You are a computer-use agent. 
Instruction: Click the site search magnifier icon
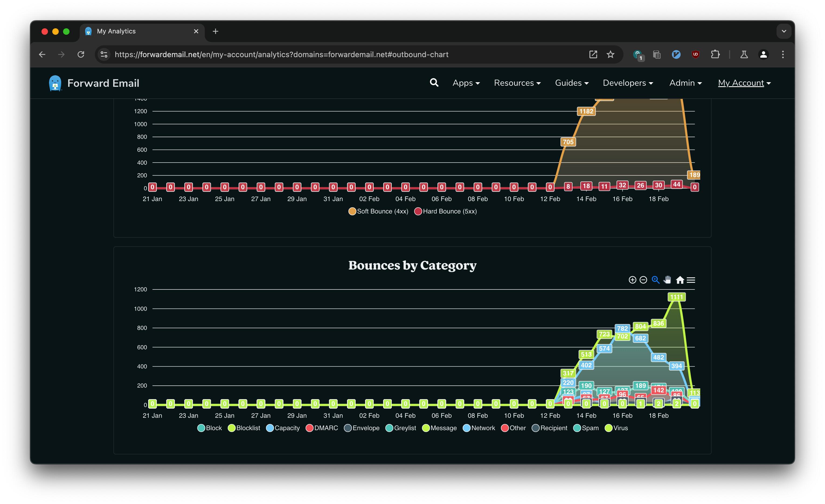point(434,82)
